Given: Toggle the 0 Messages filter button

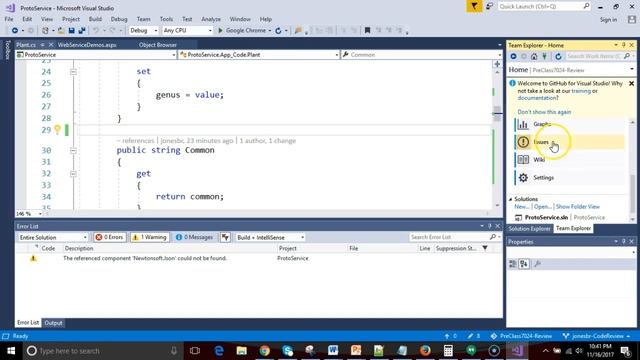Looking at the screenshot, I should pos(194,237).
